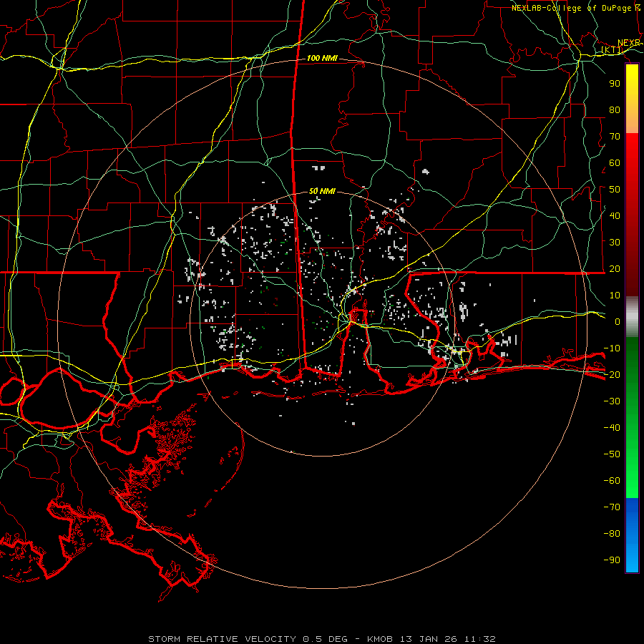The width and height of the screenshot is (644, 644).
Task: Select the positive 30 knot scale label
Action: click(615, 243)
